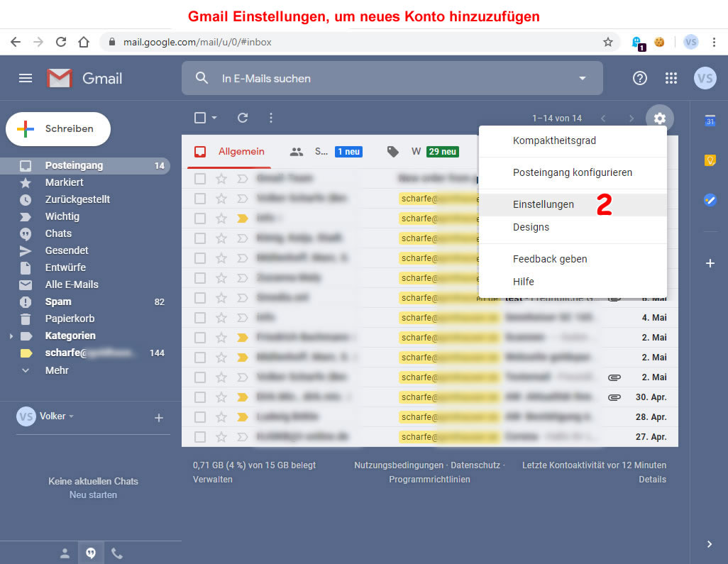Open Einstellungen from the settings menu
The image size is (728, 564).
click(573, 205)
